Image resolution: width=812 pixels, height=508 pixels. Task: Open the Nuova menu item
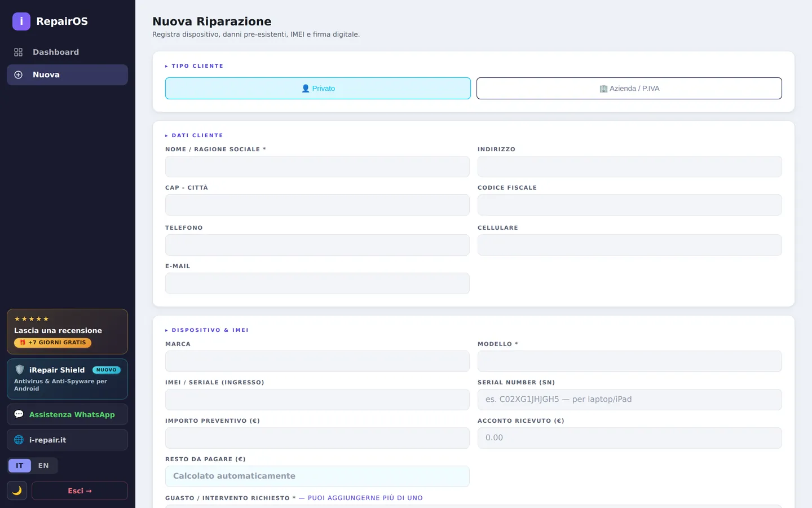click(67, 75)
